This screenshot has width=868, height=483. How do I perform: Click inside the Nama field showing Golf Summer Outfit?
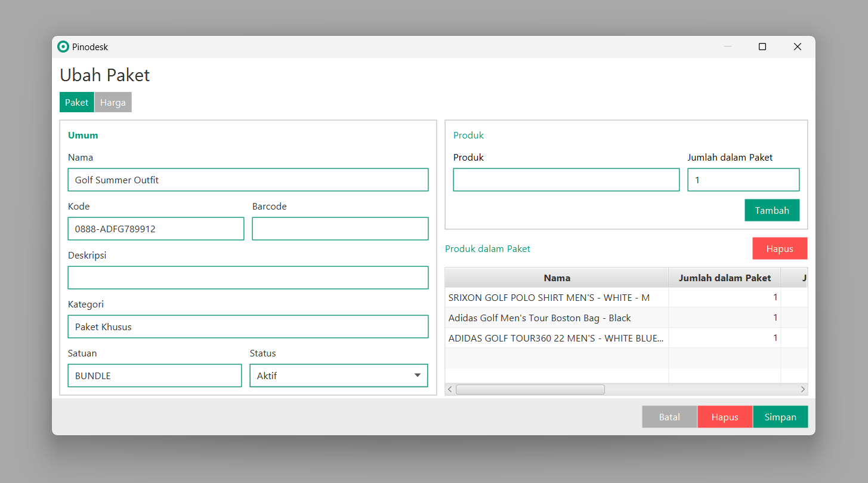click(x=248, y=180)
